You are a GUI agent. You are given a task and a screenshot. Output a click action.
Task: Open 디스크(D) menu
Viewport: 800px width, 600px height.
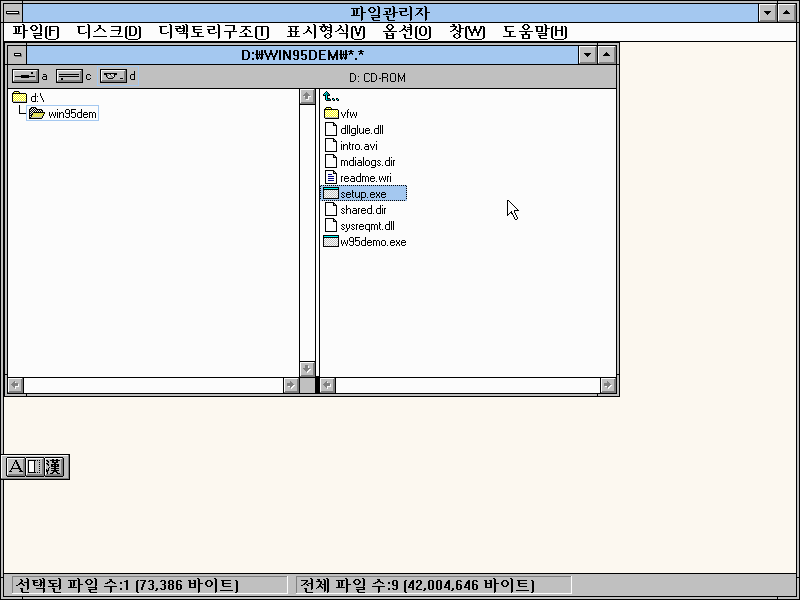coord(109,32)
